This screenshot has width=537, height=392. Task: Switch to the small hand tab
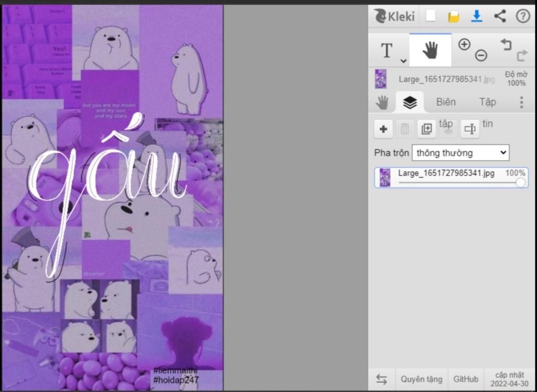[x=382, y=102]
